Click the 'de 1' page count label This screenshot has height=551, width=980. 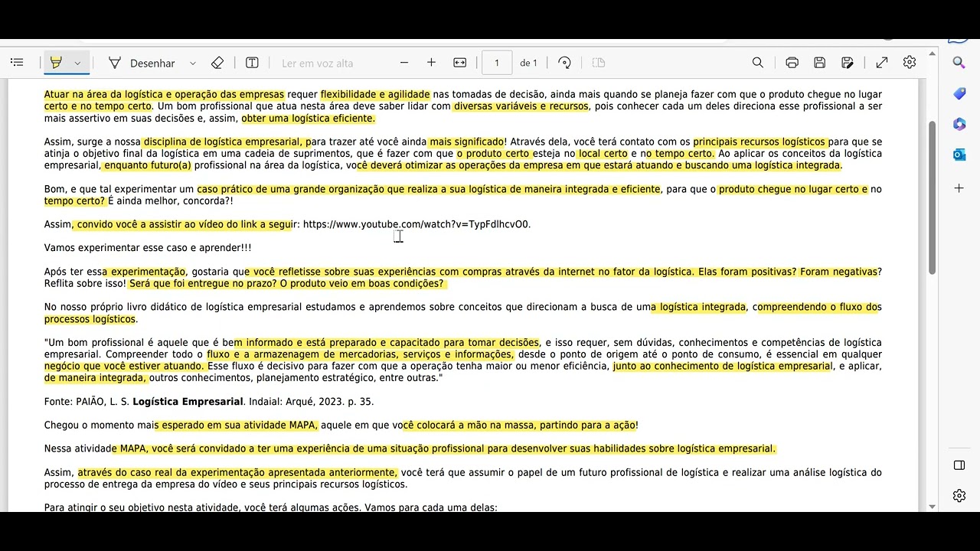[x=528, y=63]
